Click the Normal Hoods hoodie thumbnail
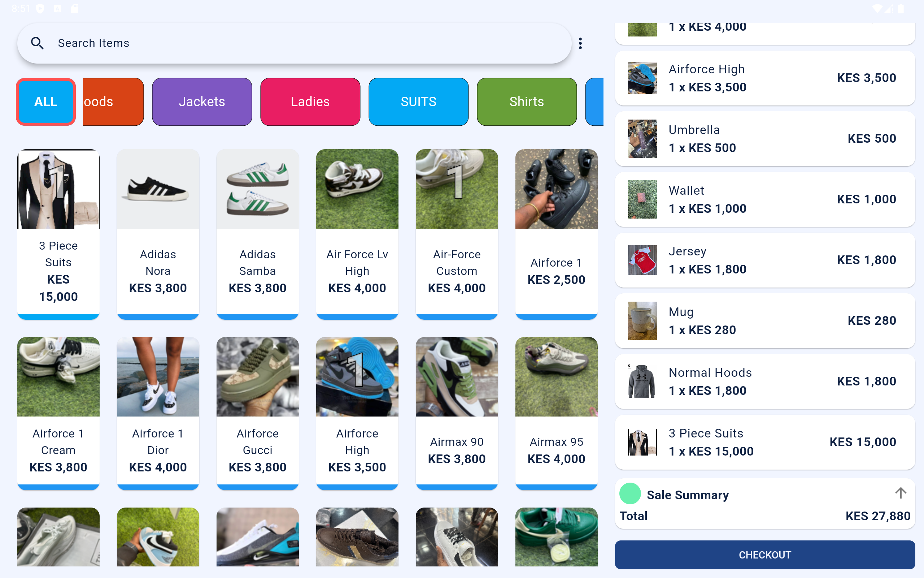924x578 pixels. (642, 381)
